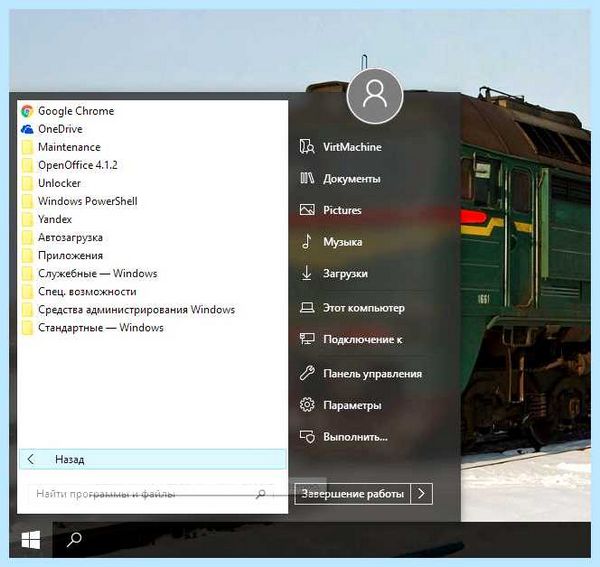The image size is (600, 567).
Task: Click the Загрузки download arrow icon
Action: [x=307, y=273]
